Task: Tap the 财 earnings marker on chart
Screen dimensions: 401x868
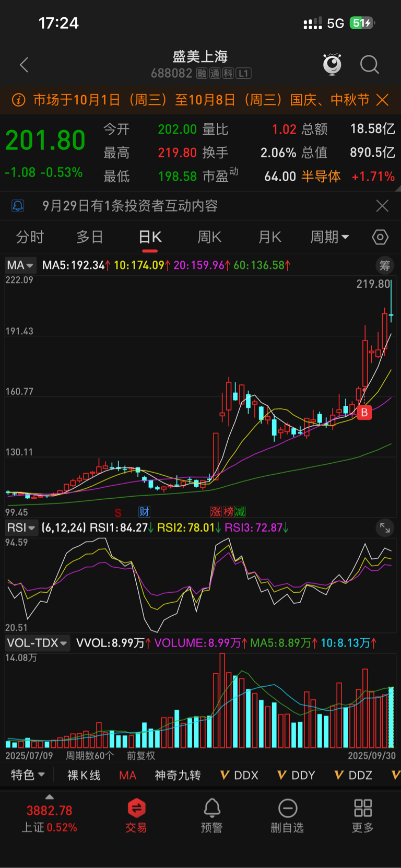Action: tap(144, 512)
